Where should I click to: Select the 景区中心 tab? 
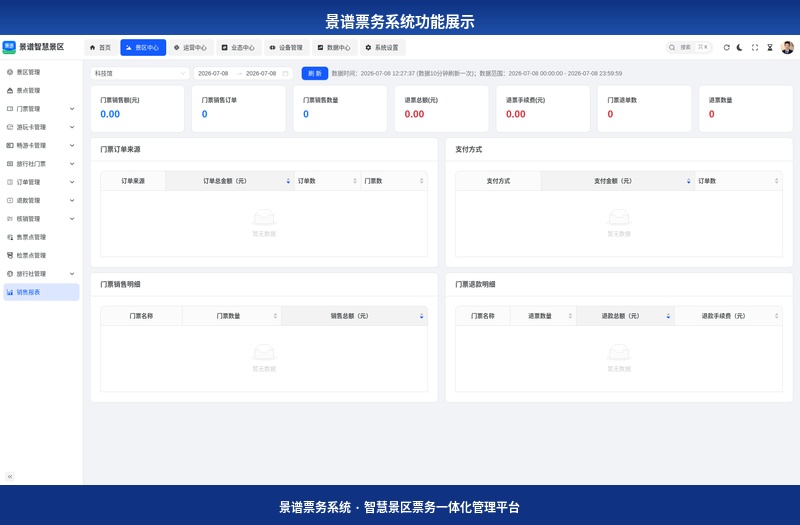point(143,47)
